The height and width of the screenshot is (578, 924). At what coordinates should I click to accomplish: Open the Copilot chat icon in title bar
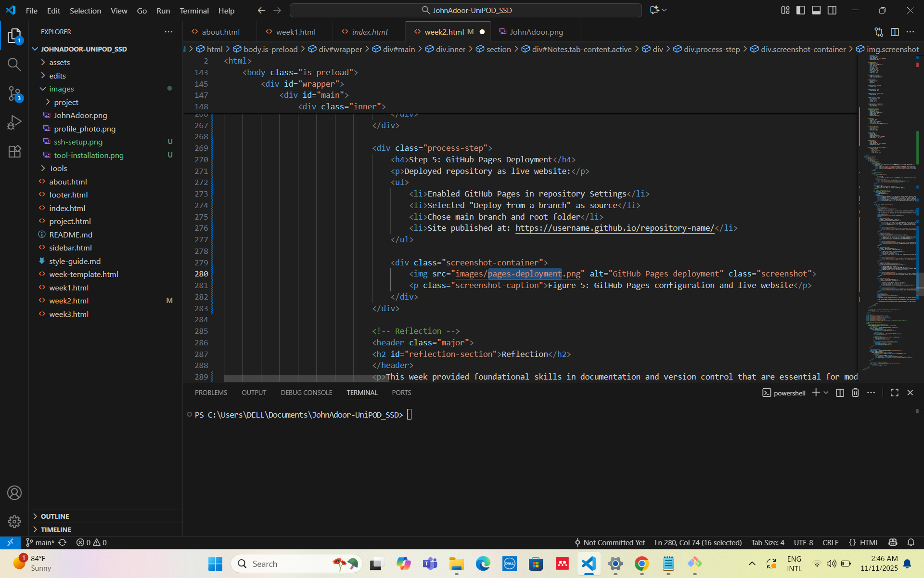pos(654,10)
